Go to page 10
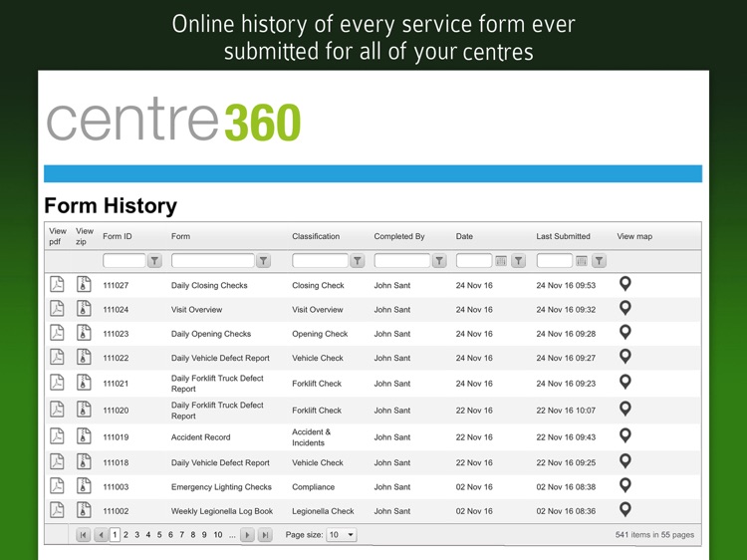 point(218,535)
